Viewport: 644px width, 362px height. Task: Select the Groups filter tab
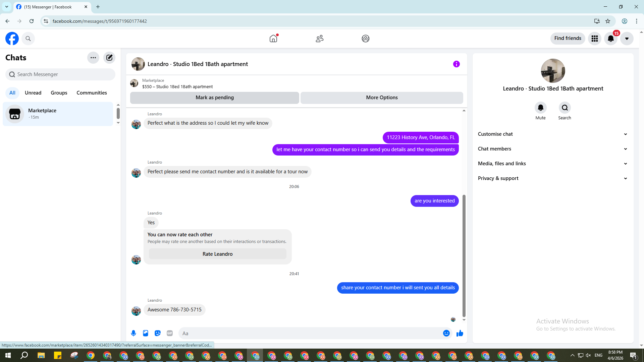click(59, 93)
